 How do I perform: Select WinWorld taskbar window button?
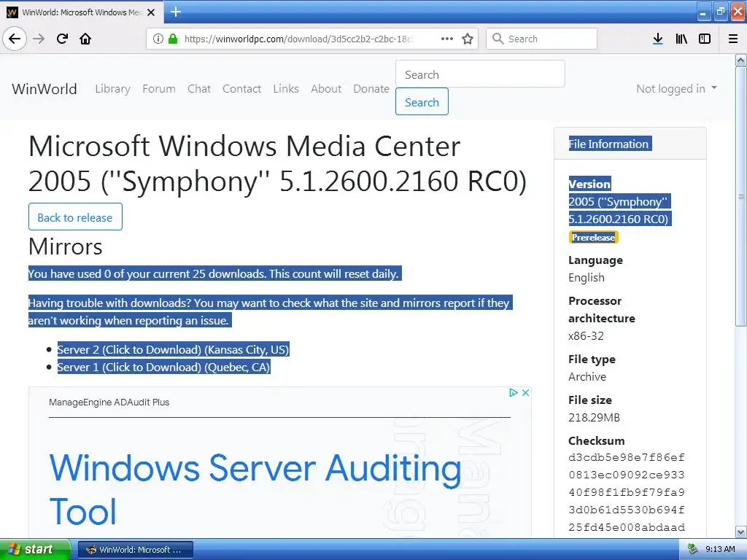[x=136, y=550]
